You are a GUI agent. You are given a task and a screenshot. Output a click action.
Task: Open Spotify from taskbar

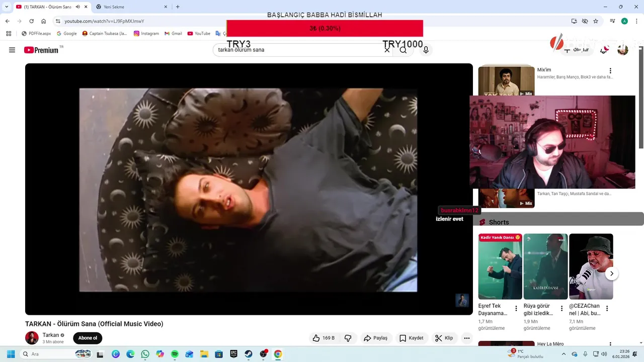pos(175,354)
